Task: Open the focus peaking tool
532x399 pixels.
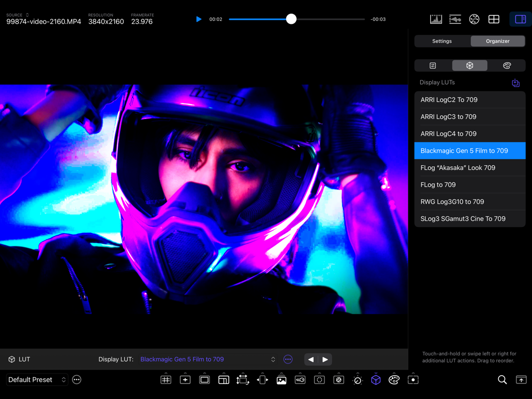Action: point(320,380)
